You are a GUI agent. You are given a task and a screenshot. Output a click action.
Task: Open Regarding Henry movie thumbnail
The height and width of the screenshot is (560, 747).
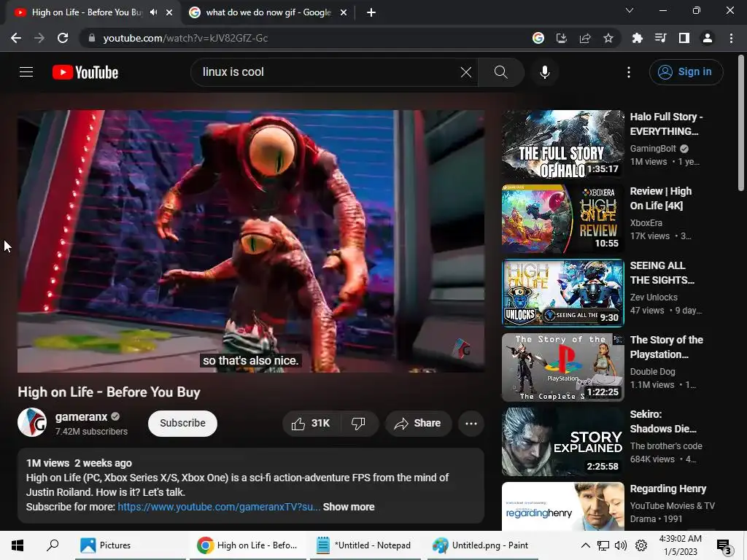pos(562,507)
